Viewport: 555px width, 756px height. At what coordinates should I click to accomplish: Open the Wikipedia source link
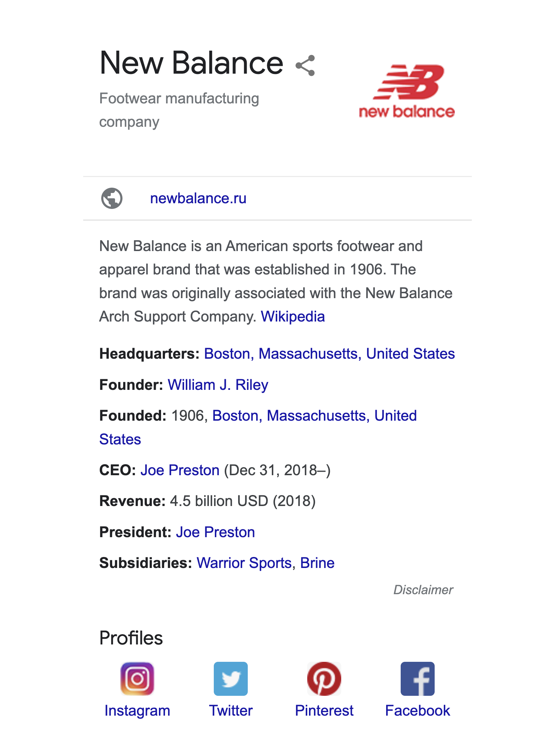(x=293, y=317)
